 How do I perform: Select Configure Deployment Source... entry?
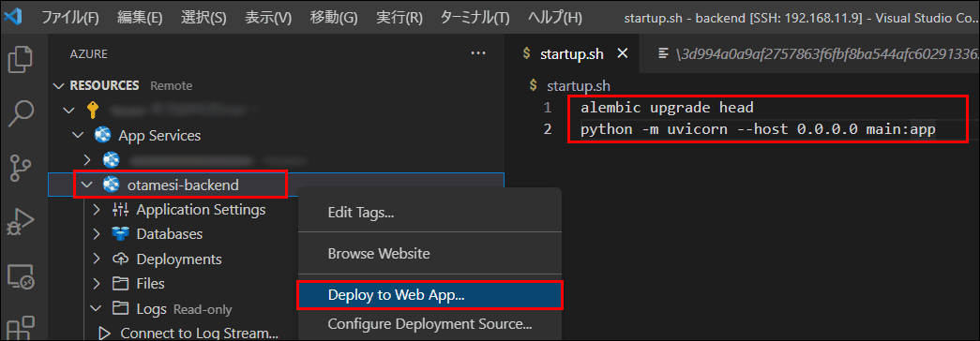(430, 324)
